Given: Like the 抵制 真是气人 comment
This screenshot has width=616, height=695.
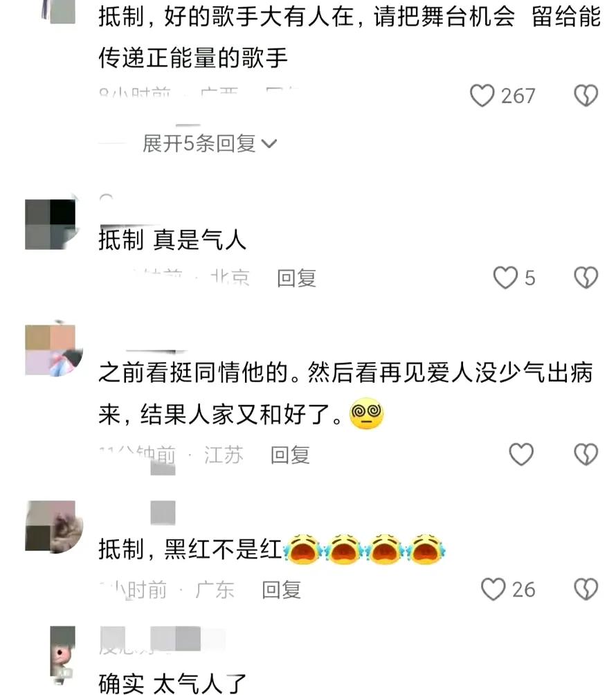Looking at the screenshot, I should pyautogui.click(x=505, y=278).
